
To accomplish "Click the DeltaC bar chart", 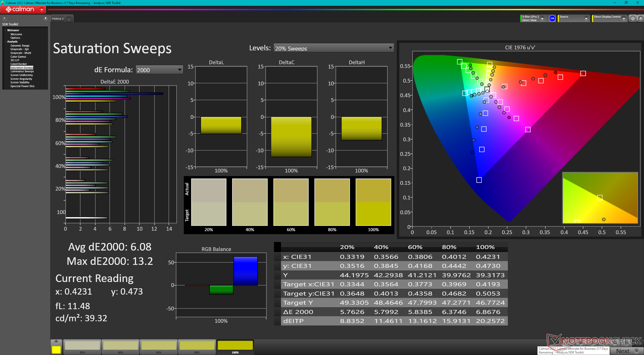I will coord(291,117).
